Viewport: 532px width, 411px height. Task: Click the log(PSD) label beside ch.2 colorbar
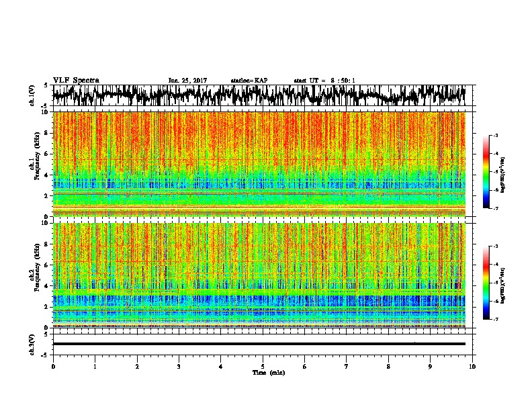click(502, 284)
